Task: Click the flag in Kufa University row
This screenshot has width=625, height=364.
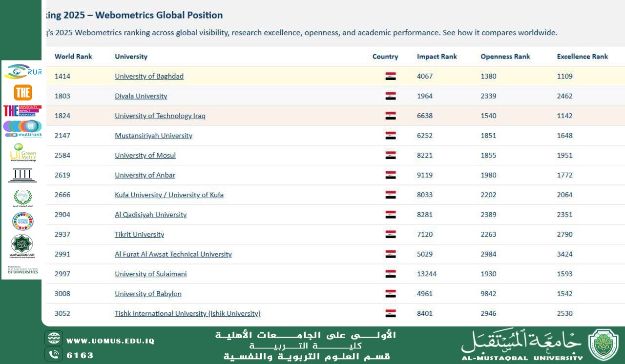Action: pyautogui.click(x=391, y=195)
